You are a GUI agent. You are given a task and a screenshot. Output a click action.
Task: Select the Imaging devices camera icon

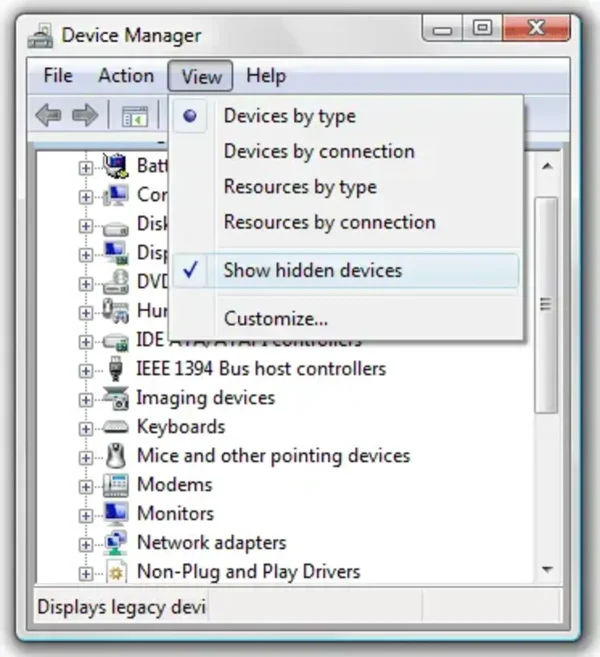click(x=116, y=398)
